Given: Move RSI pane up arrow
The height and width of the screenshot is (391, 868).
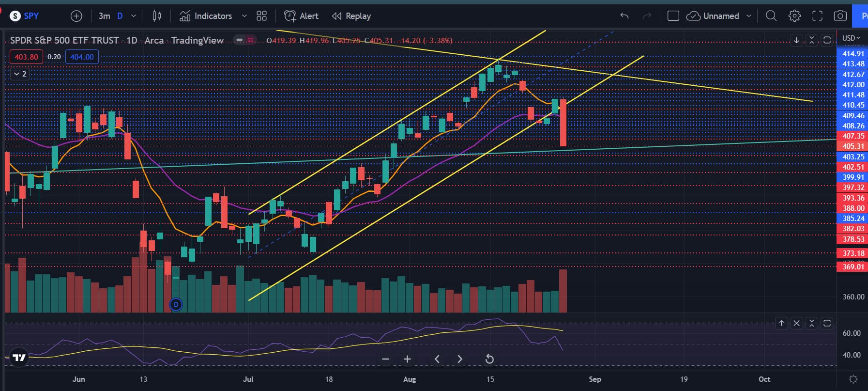Looking at the screenshot, I should 781,323.
